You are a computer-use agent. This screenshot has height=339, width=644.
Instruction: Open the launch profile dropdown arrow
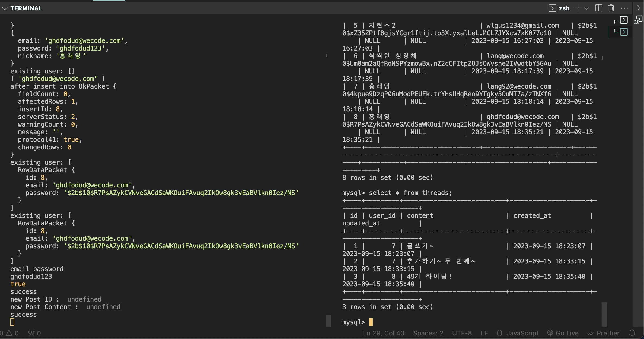tap(586, 8)
